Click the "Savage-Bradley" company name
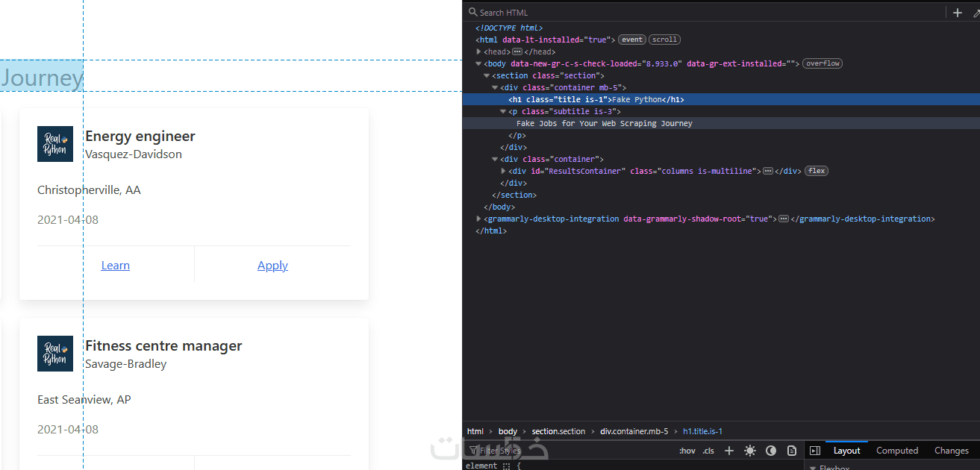This screenshot has width=980, height=470. tap(126, 364)
